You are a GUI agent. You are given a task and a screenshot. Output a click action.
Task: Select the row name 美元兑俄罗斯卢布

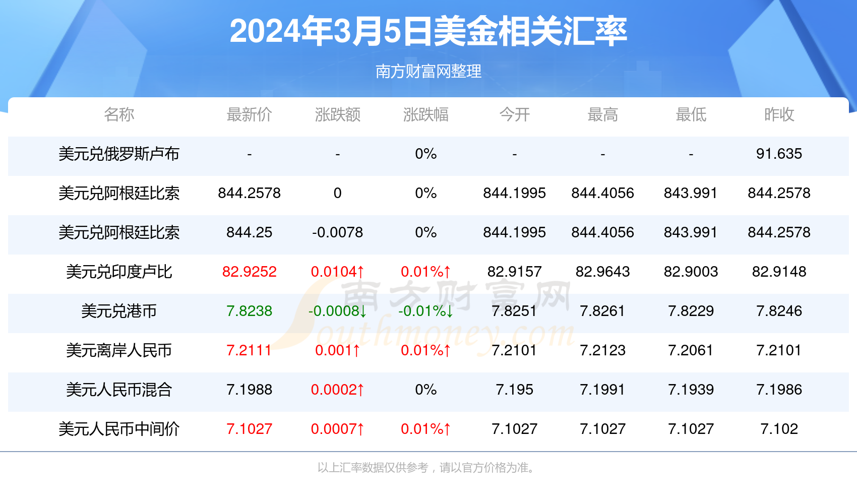point(119,154)
